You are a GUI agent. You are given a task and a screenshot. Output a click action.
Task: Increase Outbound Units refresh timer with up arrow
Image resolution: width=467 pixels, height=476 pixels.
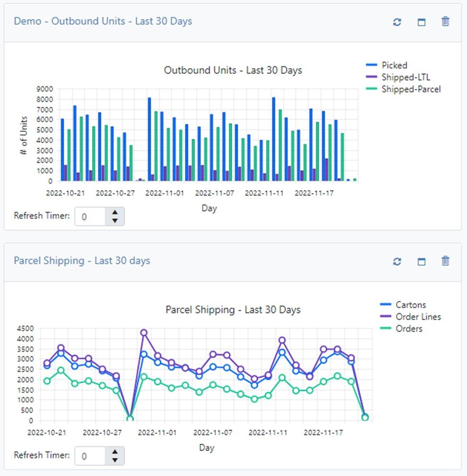point(114,212)
